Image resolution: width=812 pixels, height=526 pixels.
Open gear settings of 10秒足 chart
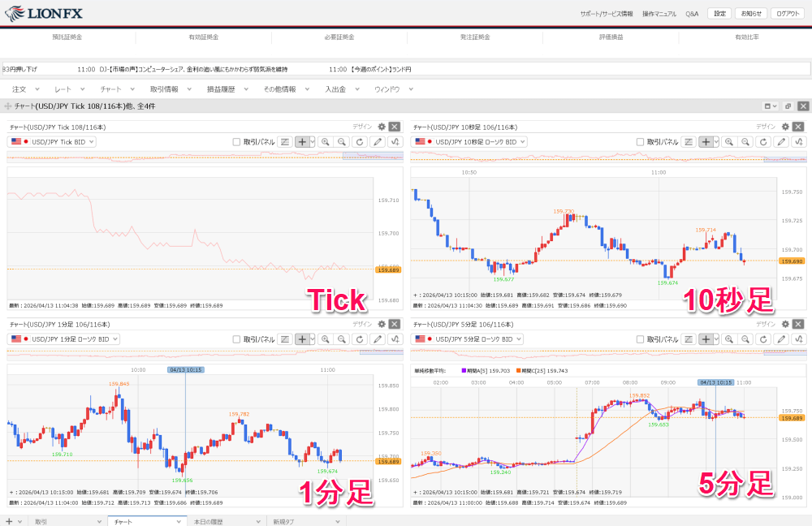pos(785,127)
